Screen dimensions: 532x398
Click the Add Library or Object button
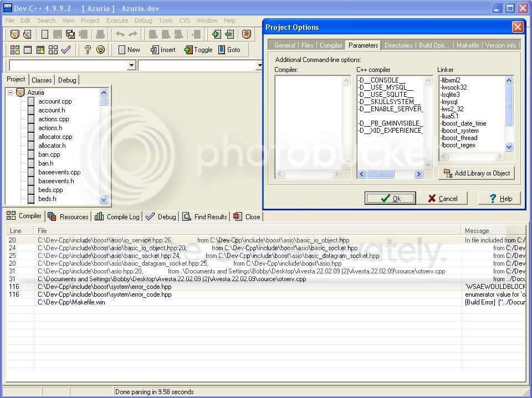click(477, 173)
